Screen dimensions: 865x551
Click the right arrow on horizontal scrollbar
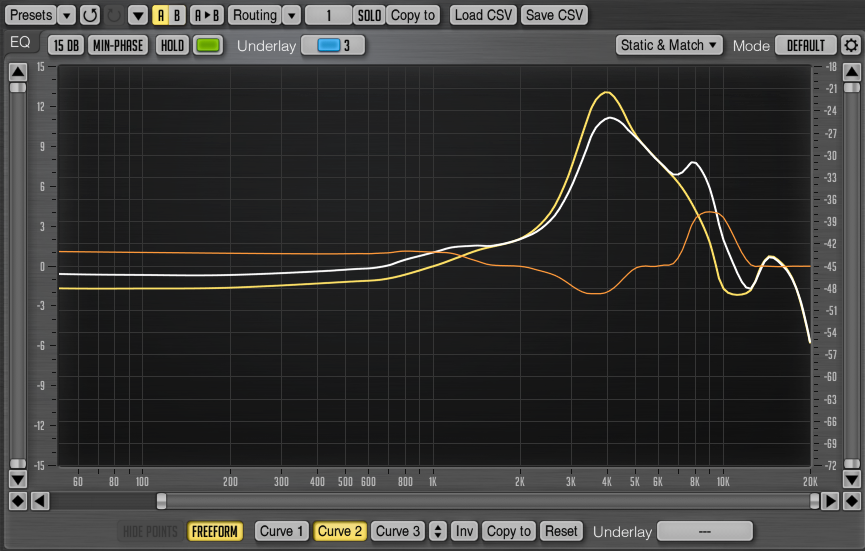(x=830, y=500)
